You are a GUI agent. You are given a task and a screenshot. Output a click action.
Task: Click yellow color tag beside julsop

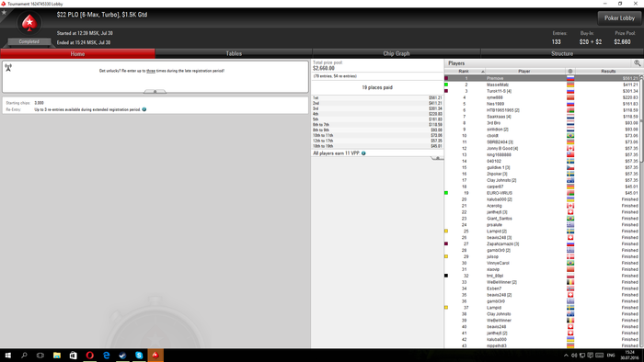[446, 256]
